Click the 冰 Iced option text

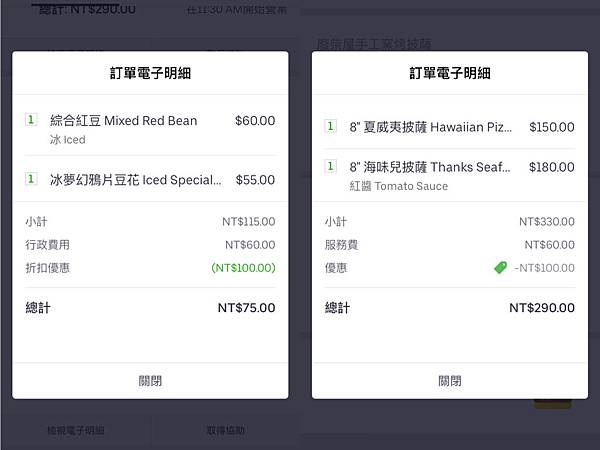click(68, 140)
